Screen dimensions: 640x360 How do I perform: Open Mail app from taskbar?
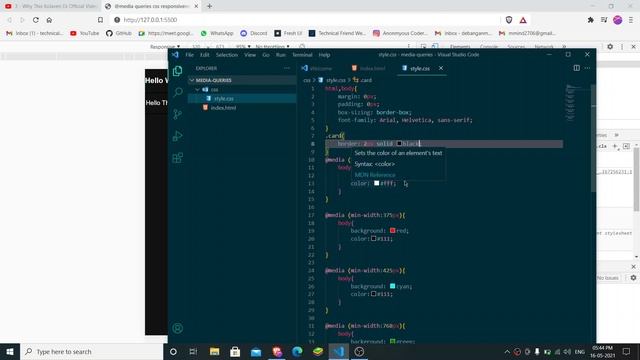tap(256, 351)
